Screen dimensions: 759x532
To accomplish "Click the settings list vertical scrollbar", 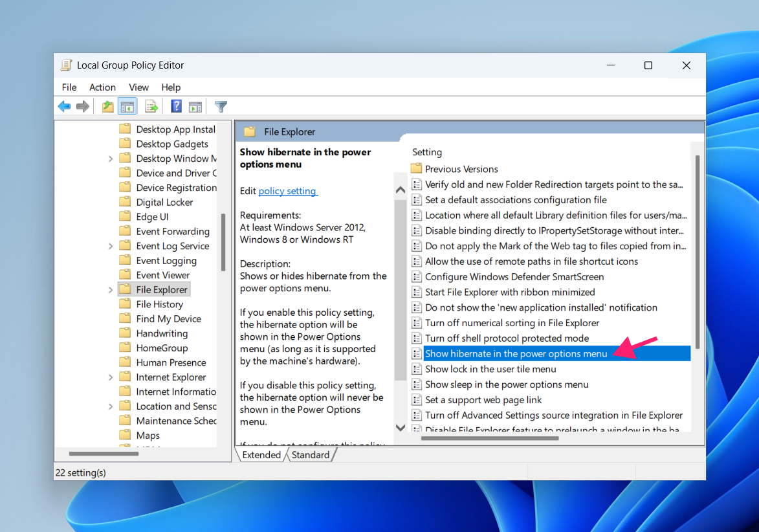I will (x=698, y=252).
